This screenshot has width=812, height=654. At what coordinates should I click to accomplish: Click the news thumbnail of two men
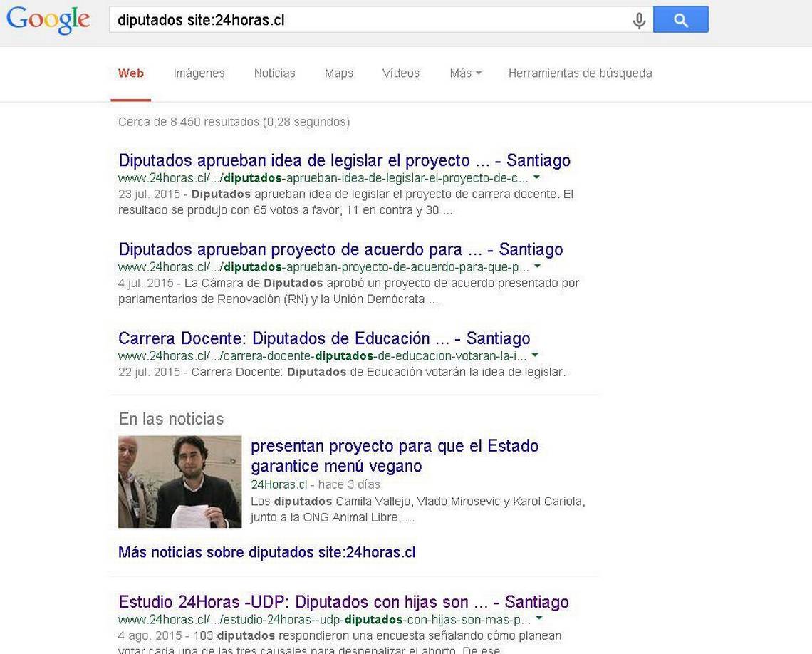pos(179,482)
